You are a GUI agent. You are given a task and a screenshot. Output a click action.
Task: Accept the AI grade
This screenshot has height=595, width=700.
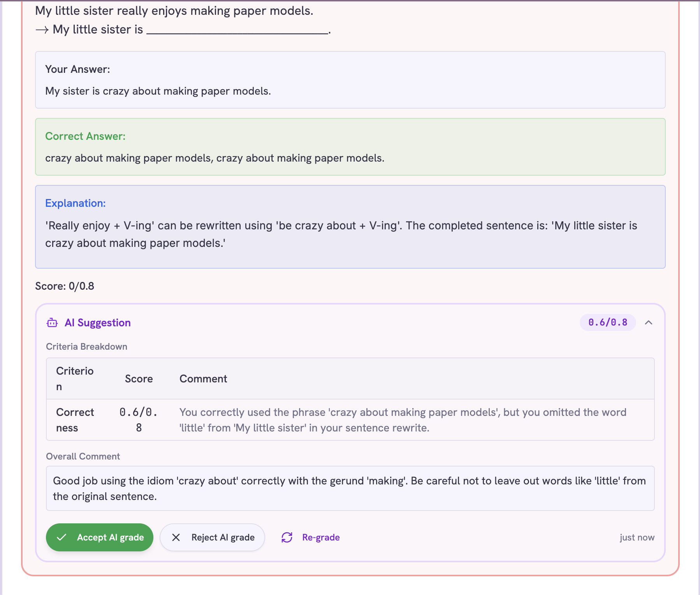pos(100,537)
